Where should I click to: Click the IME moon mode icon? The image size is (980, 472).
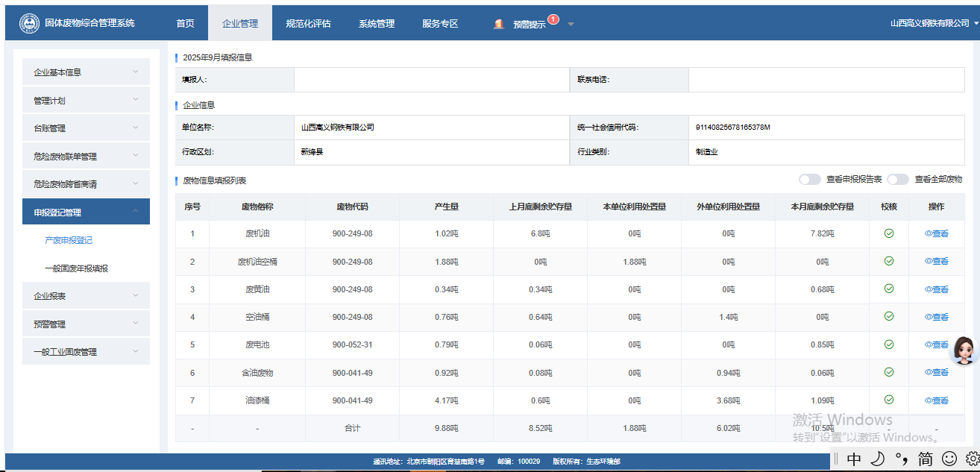[878, 458]
